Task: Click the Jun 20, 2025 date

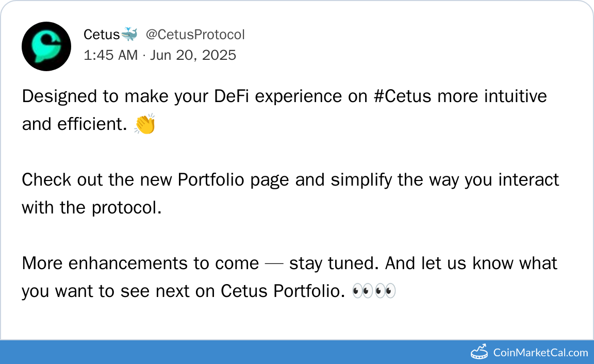Action: tap(193, 55)
